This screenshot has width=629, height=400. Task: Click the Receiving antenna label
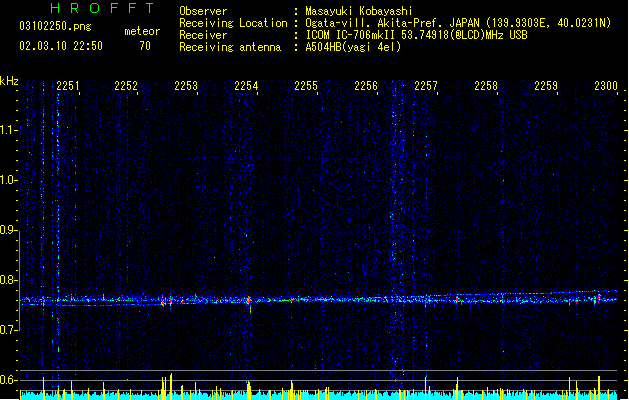pos(230,47)
